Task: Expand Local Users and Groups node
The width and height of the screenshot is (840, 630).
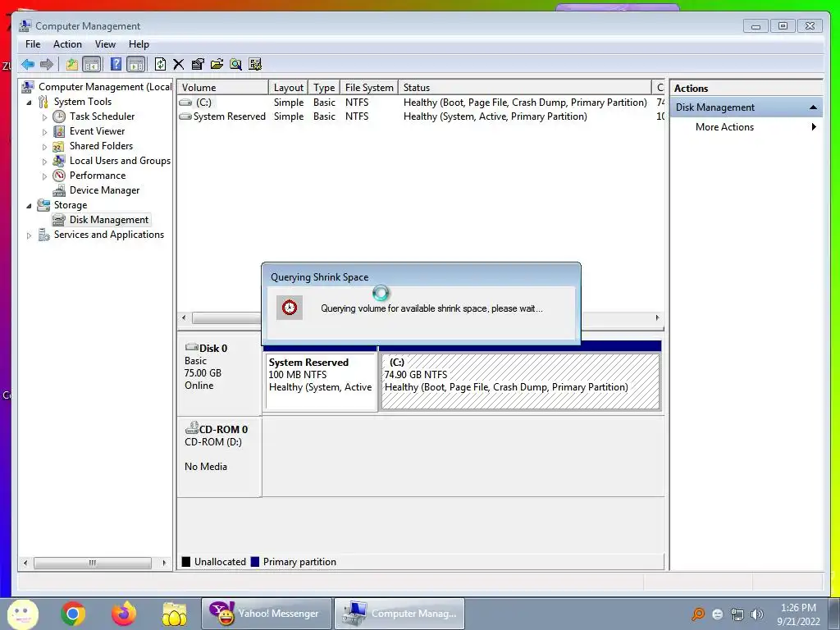Action: [44, 162]
